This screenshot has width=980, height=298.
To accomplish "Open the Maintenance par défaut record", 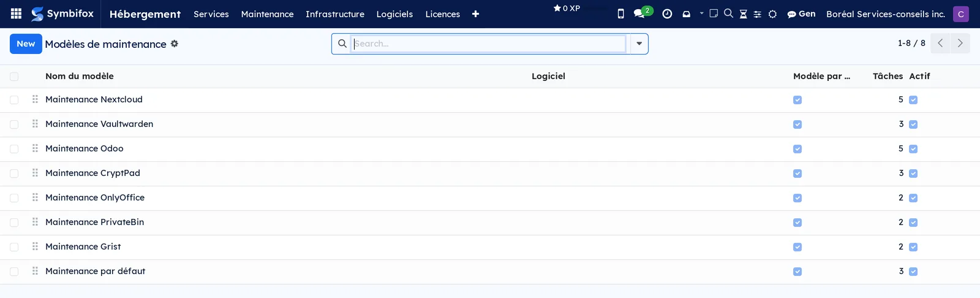I will coord(95,271).
